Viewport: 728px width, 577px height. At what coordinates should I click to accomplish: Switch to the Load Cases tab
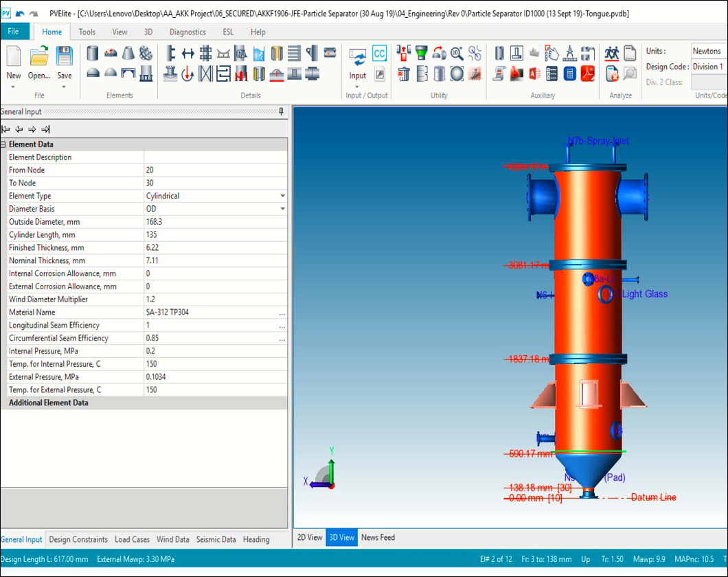click(132, 539)
